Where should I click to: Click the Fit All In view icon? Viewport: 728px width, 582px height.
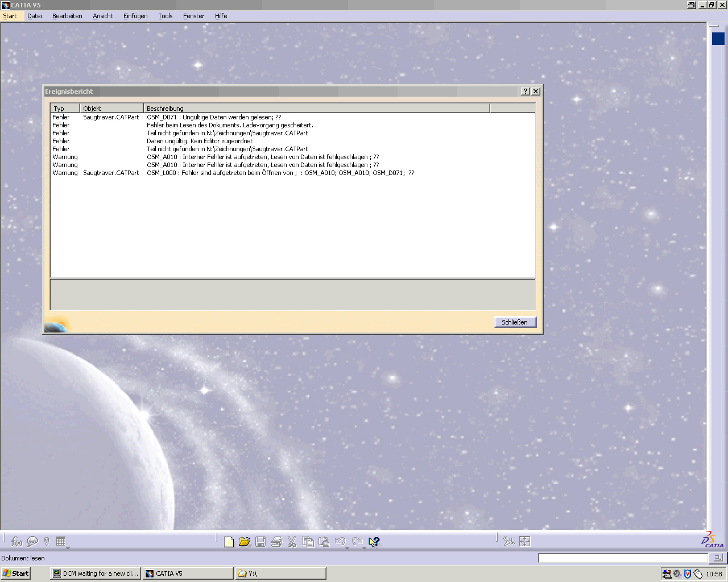click(524, 542)
